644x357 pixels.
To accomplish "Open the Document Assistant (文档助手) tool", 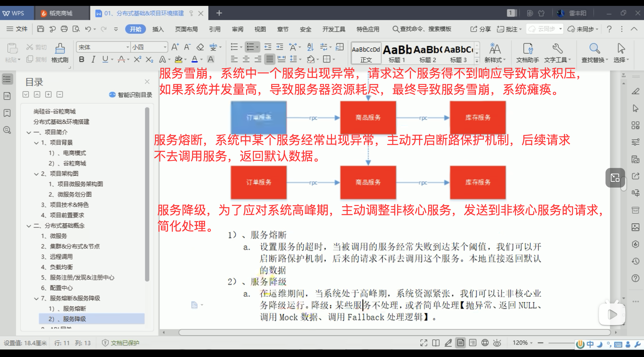I will coord(528,49).
